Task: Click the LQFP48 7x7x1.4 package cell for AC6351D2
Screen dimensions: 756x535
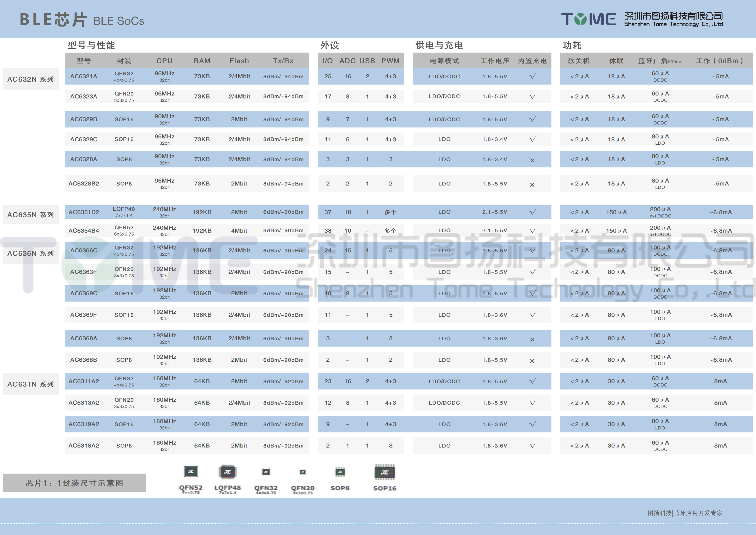Action: (x=124, y=212)
